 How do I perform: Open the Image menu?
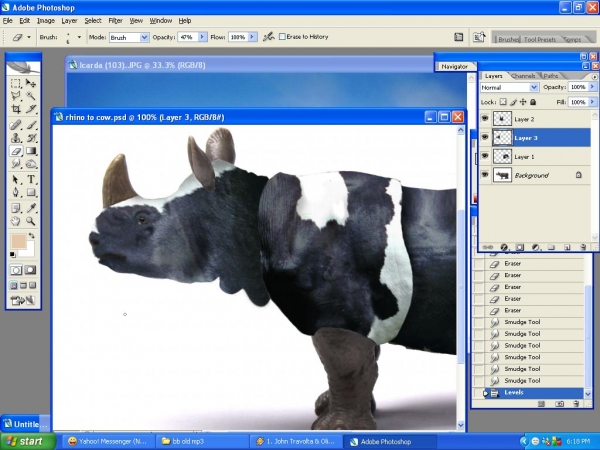46,21
